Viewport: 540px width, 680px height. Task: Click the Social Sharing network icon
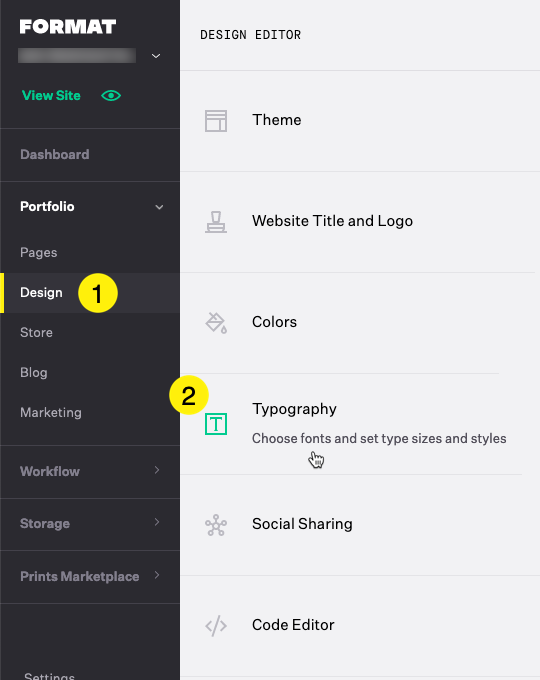coord(216,525)
